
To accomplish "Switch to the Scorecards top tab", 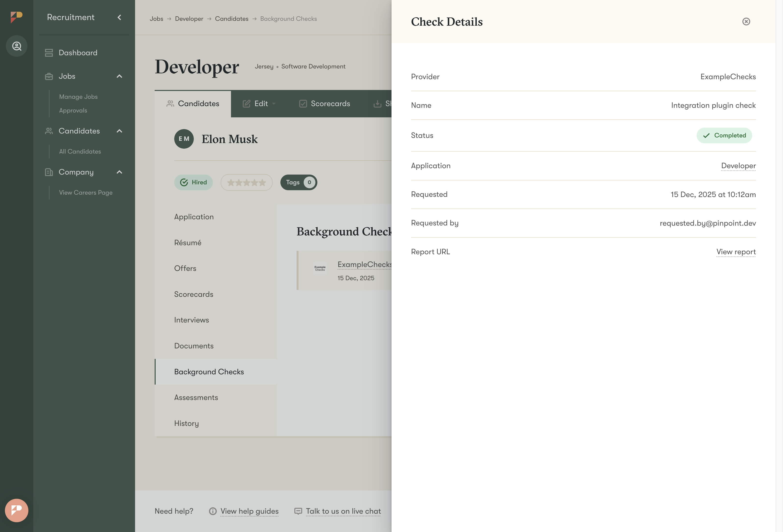I will (x=325, y=104).
